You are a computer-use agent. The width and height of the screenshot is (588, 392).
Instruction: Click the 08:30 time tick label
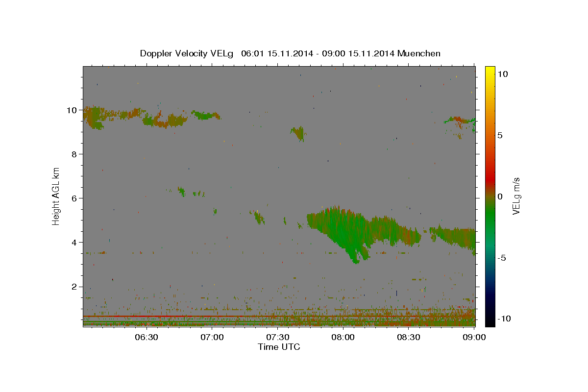point(409,337)
